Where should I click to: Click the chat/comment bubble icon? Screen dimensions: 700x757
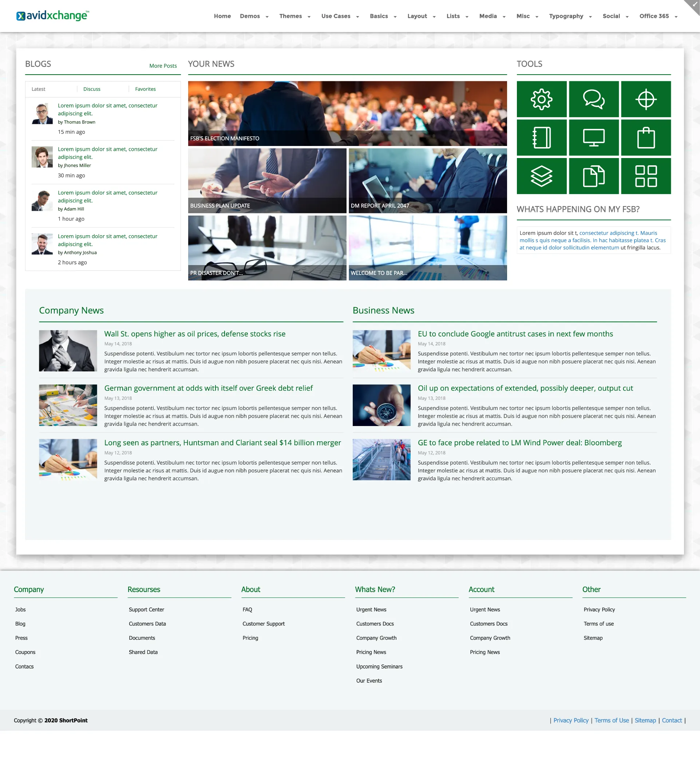(593, 99)
